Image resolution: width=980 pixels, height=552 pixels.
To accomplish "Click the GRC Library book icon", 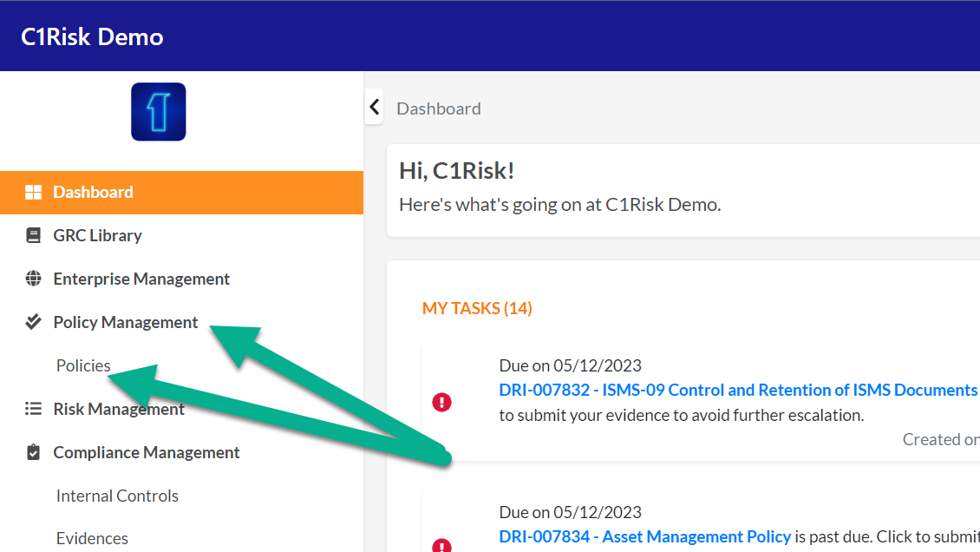I will point(33,236).
